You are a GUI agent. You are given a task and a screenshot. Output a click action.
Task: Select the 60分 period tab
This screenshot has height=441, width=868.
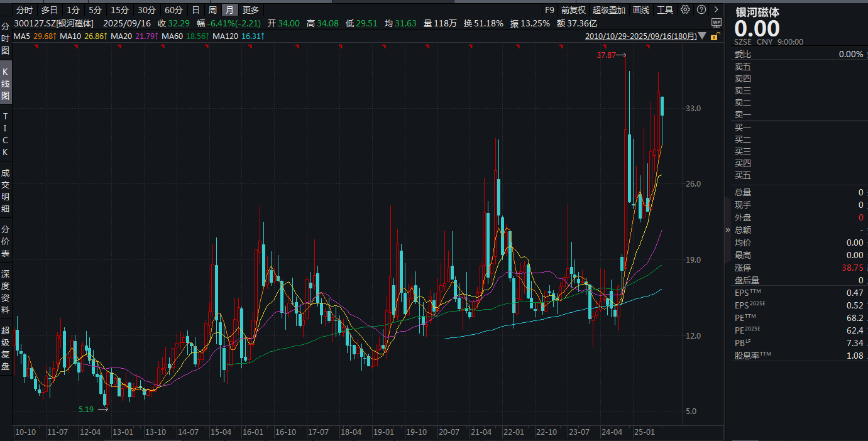pyautogui.click(x=173, y=10)
